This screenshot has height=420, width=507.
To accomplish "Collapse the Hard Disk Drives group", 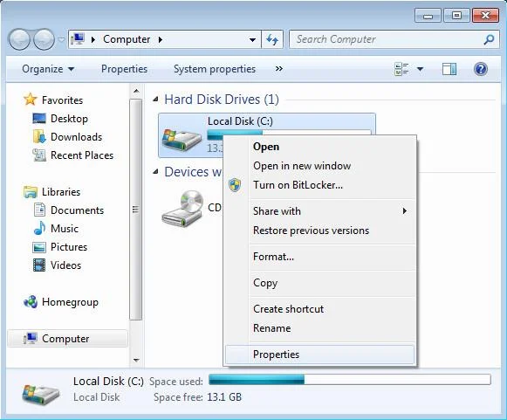I will coord(156,99).
